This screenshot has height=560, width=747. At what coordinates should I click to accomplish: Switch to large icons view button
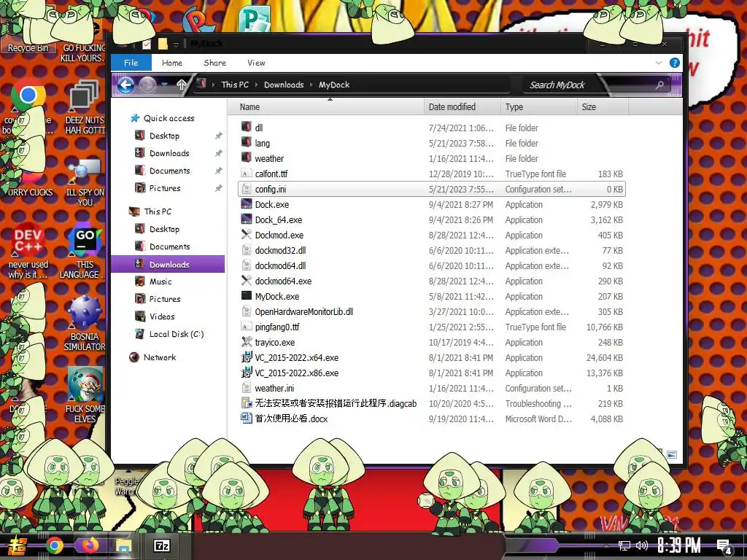point(672,455)
